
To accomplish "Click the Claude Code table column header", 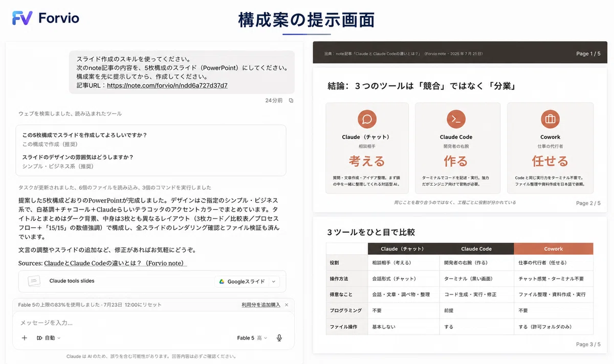I will (x=476, y=249).
